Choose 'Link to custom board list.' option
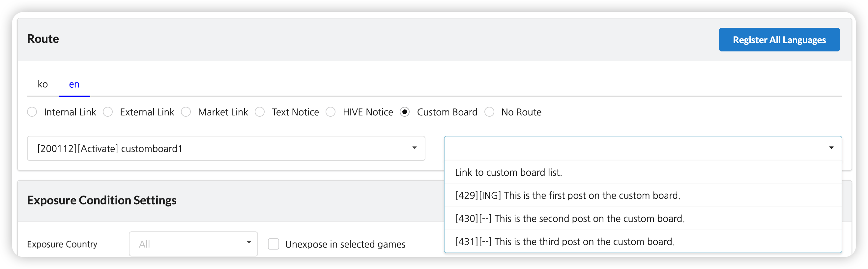This screenshot has width=868, height=269. (x=508, y=173)
